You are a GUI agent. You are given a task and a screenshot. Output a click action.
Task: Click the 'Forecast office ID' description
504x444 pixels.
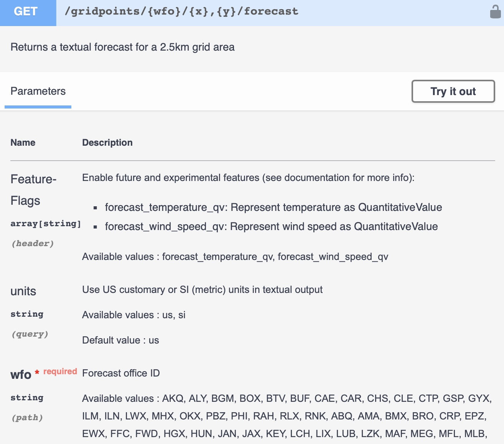(x=121, y=373)
